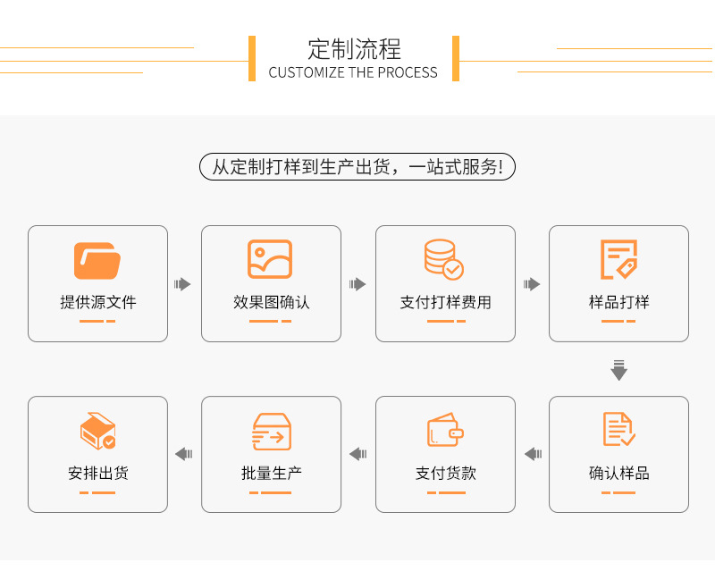Viewport: 715px width, 588px height.
Task: Select the 支付货款 label
Action: point(445,473)
